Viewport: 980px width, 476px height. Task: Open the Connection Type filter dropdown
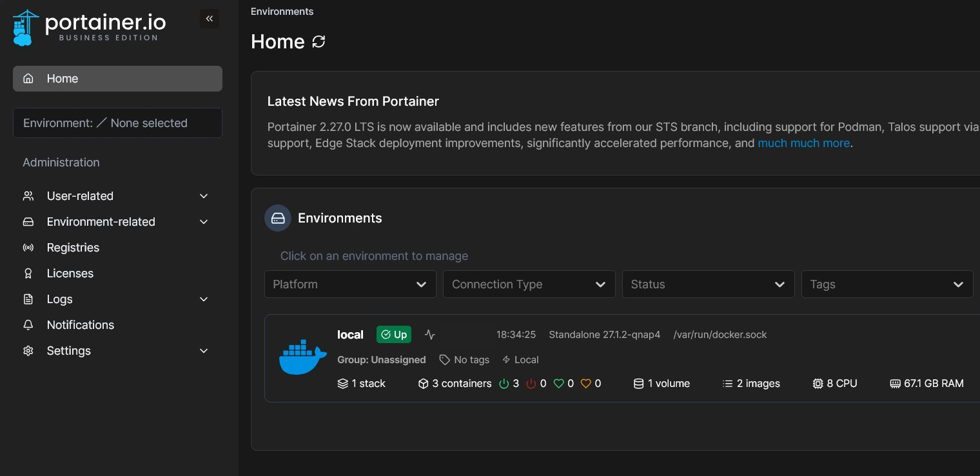point(529,284)
